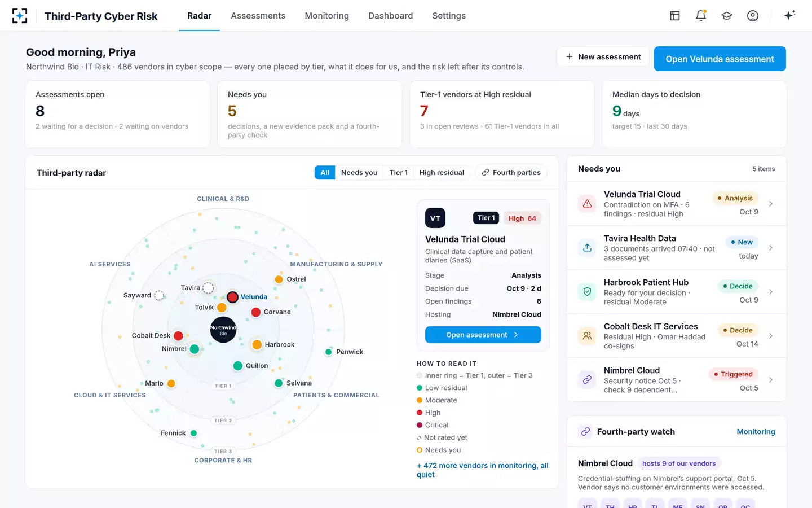
Task: Click the Cobalt Desk people icon
Action: click(x=587, y=336)
